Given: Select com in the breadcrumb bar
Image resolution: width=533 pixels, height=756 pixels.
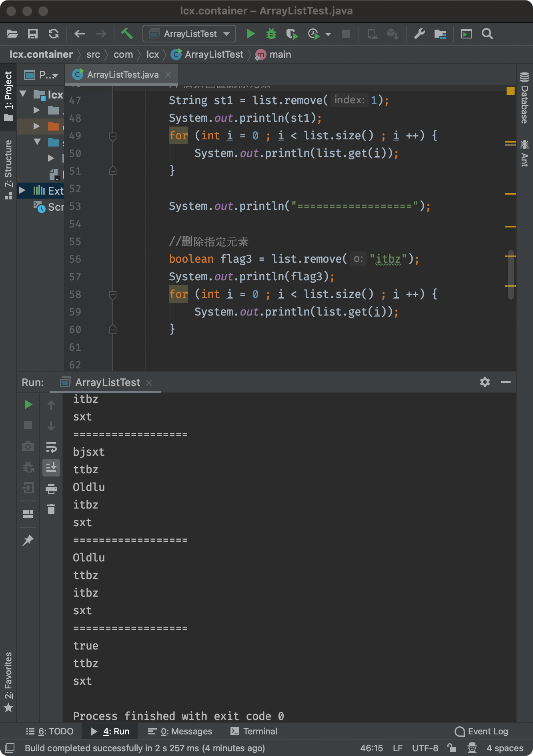Looking at the screenshot, I should (123, 54).
